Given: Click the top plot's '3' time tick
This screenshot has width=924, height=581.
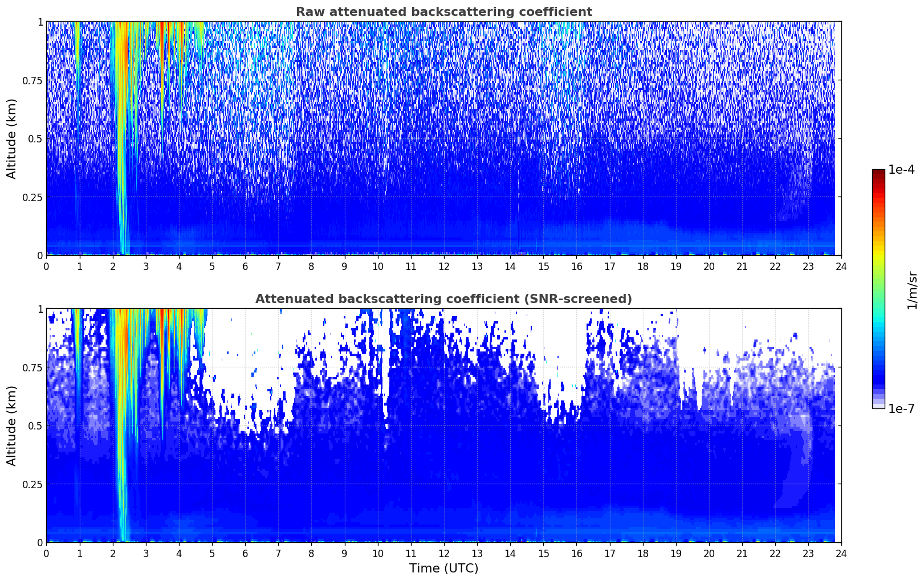Looking at the screenshot, I should click(x=146, y=266).
